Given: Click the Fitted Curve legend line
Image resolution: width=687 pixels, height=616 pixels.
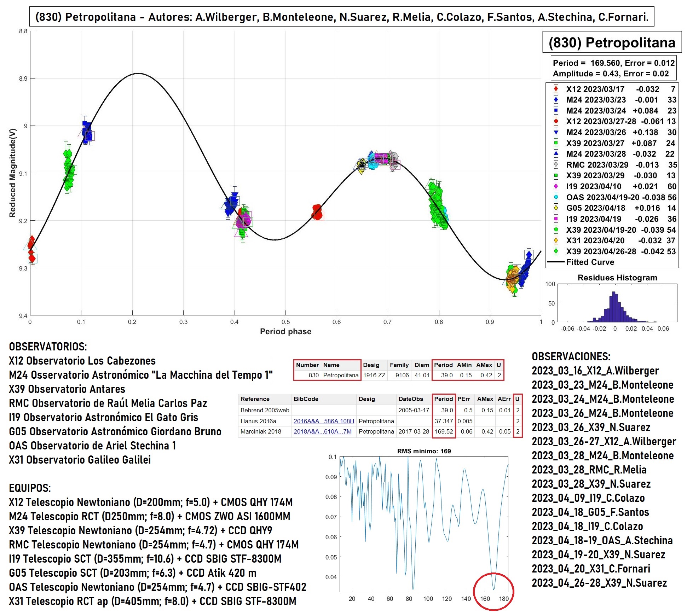Looking at the screenshot, I should click(x=555, y=262).
